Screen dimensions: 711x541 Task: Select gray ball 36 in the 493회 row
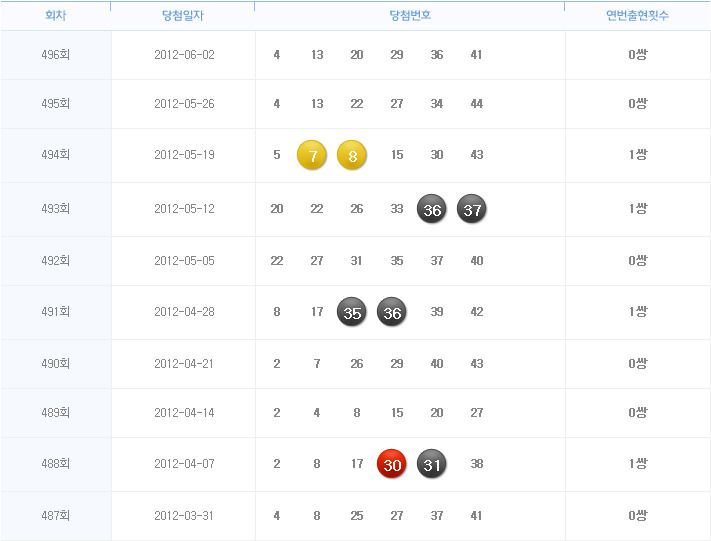(x=432, y=209)
